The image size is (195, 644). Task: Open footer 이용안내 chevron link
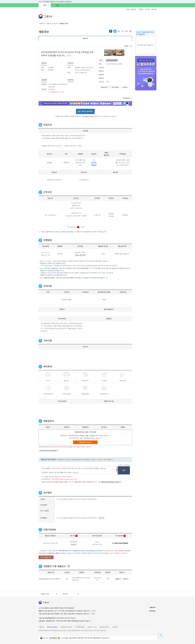coord(153,607)
